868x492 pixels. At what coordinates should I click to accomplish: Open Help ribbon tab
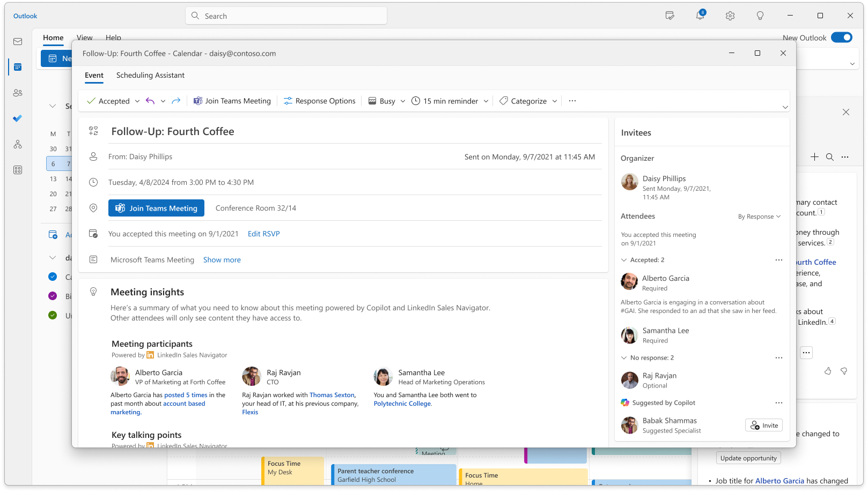click(x=113, y=38)
